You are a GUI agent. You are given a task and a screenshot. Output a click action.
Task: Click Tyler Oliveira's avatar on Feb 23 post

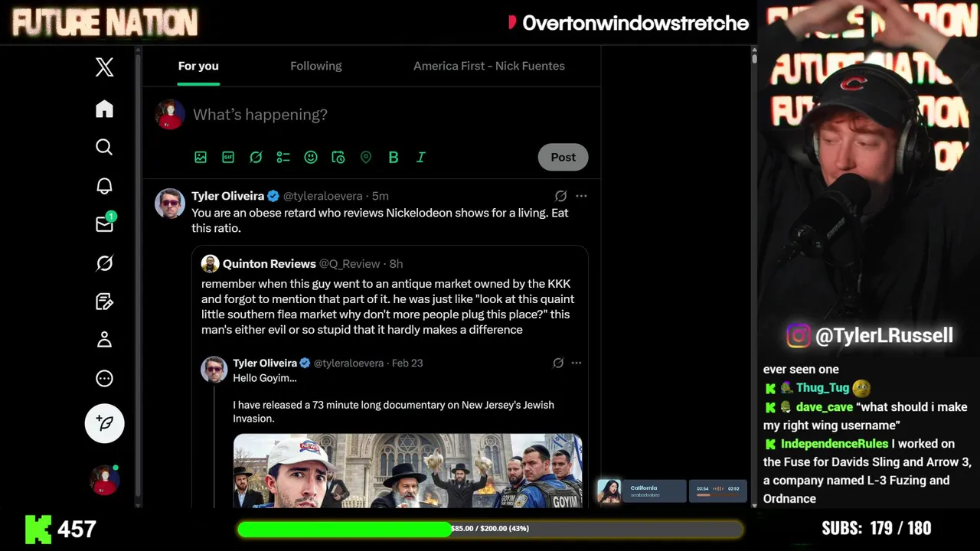[214, 370]
